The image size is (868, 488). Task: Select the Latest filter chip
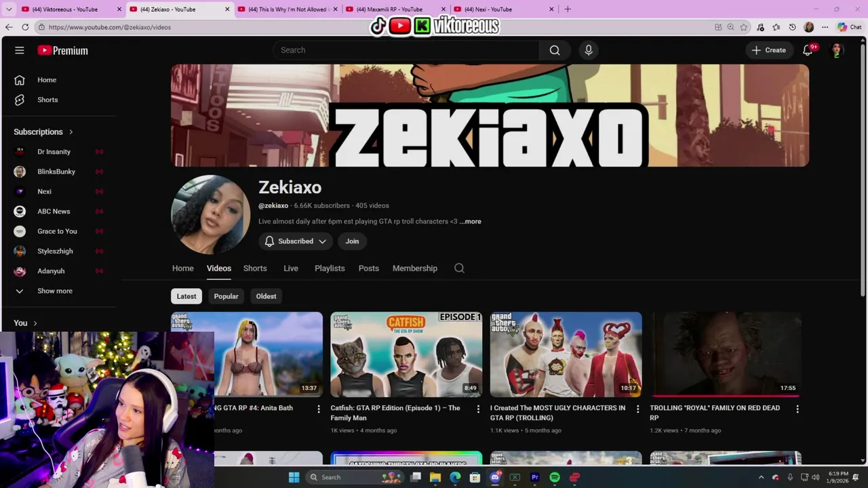point(186,296)
